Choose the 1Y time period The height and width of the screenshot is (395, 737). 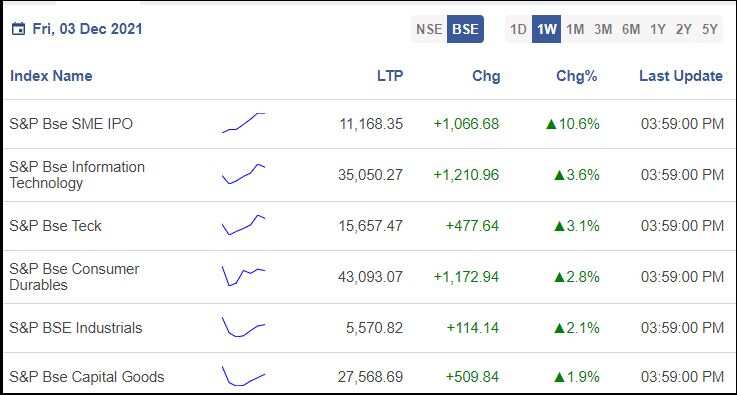click(658, 29)
